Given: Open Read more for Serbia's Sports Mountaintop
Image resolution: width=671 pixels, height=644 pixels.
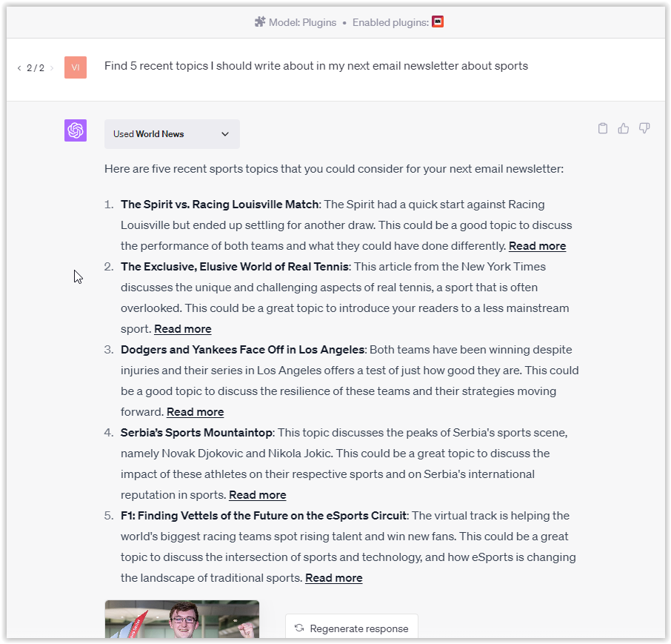Looking at the screenshot, I should click(x=257, y=495).
